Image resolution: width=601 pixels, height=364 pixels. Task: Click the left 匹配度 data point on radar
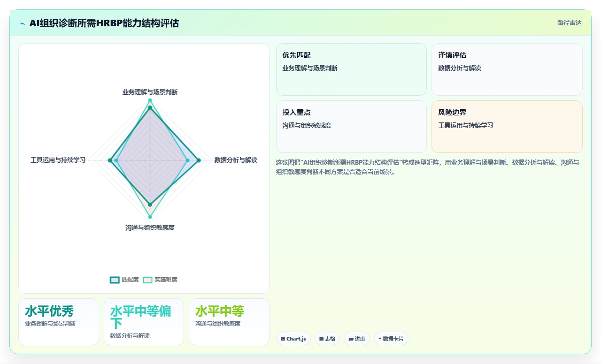click(x=110, y=160)
